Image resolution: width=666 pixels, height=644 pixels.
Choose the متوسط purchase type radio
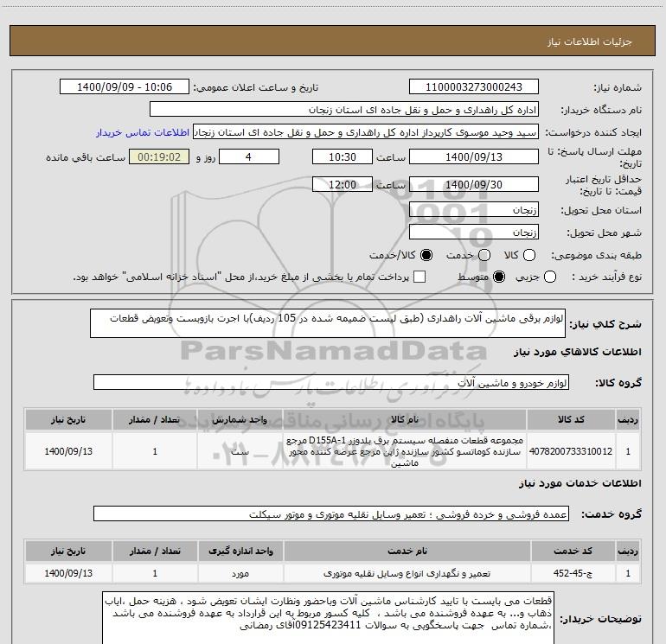point(499,277)
